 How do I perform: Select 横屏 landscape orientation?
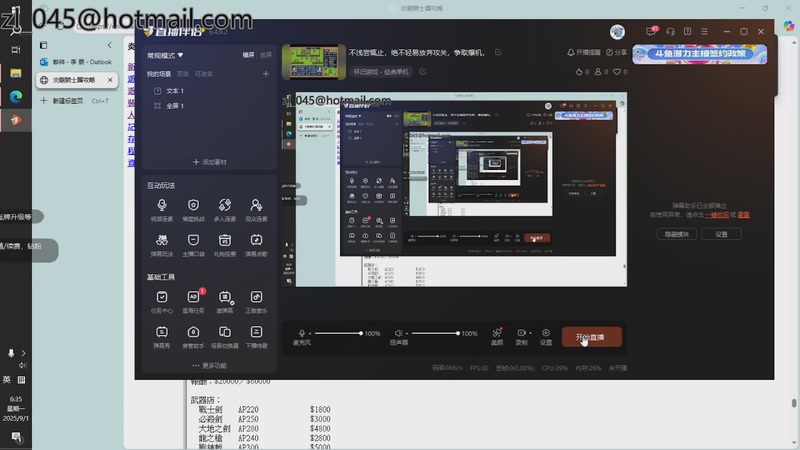tap(248, 55)
